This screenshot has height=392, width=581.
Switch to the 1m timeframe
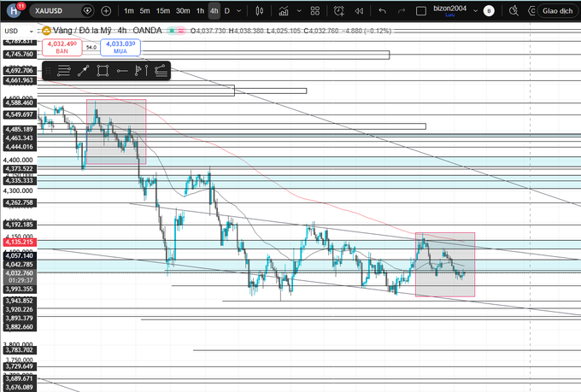click(x=128, y=11)
